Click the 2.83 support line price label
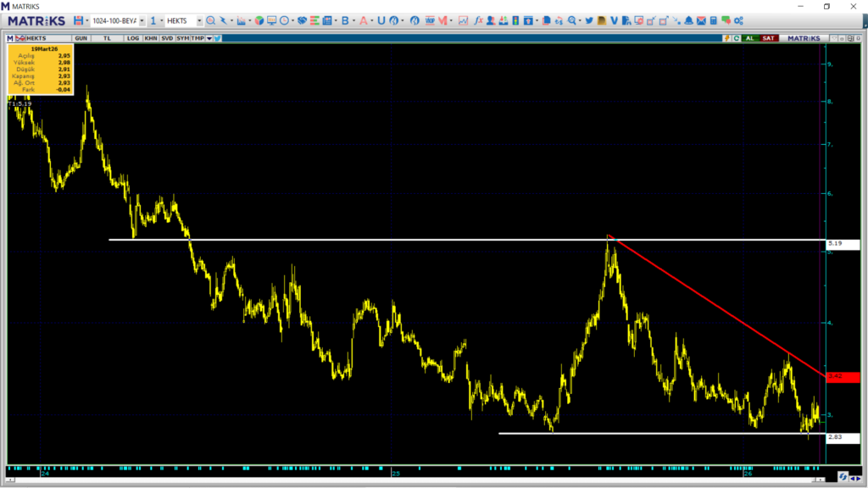The height and width of the screenshot is (488, 868). (x=843, y=437)
